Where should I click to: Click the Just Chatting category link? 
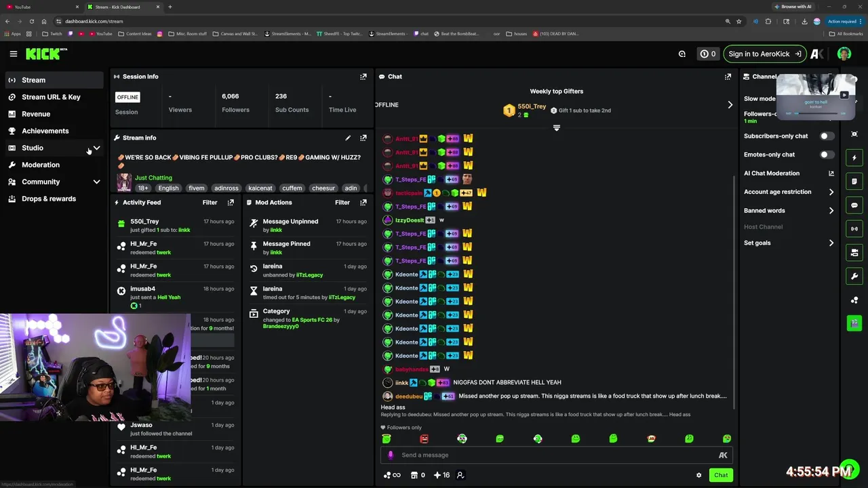[153, 178]
